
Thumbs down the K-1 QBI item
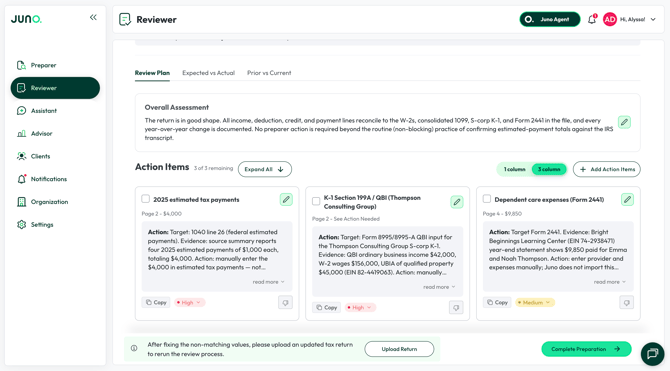click(x=456, y=308)
